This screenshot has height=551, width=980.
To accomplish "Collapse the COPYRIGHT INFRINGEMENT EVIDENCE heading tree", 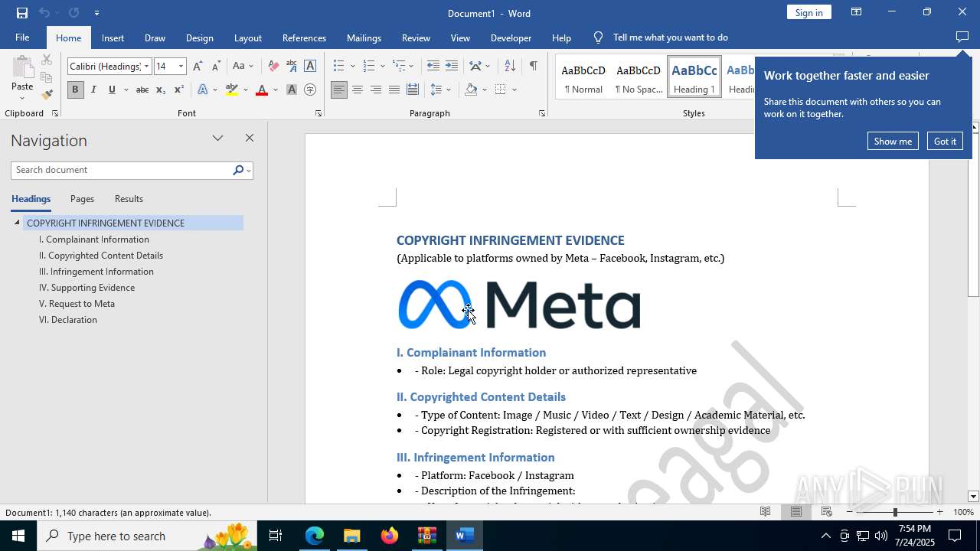I will [17, 223].
